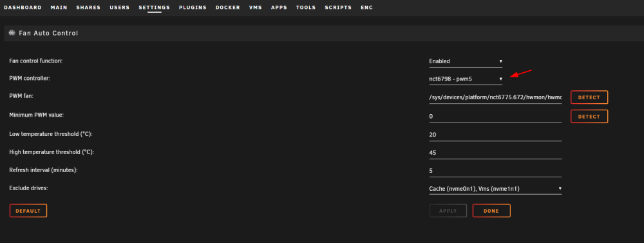Viewport: 644px width, 243px height.
Task: Open the ENC tab
Action: coord(367,7)
